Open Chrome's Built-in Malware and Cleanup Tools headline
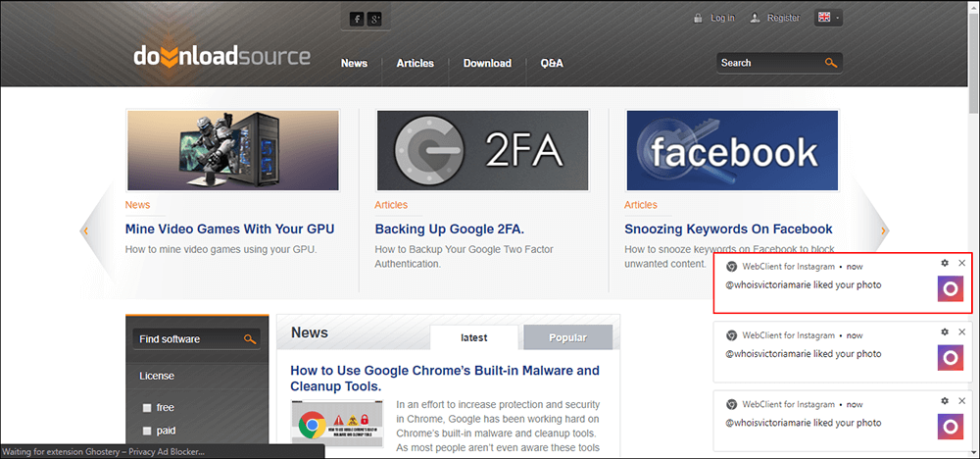This screenshot has width=980, height=459. tap(445, 379)
